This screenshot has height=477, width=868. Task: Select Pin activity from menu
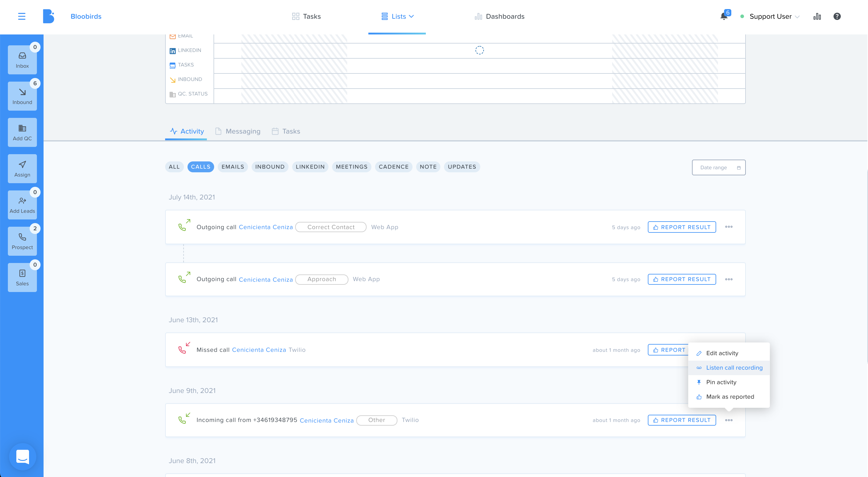729,382
